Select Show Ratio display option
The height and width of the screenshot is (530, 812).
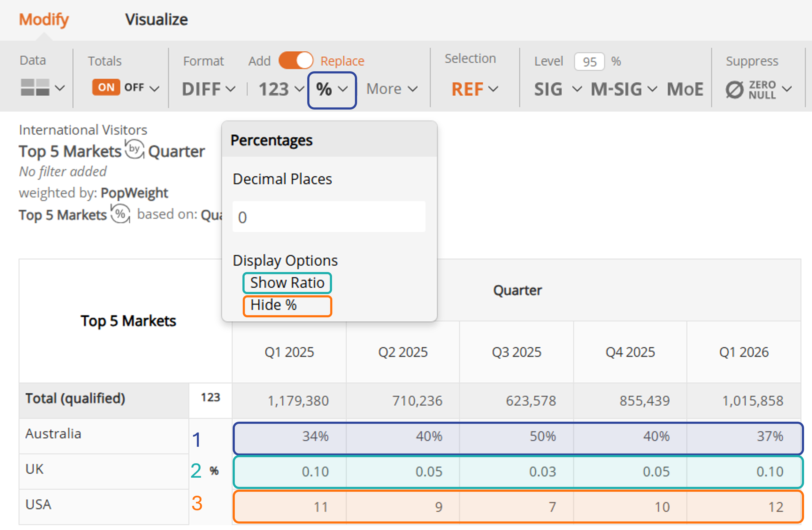coord(287,283)
